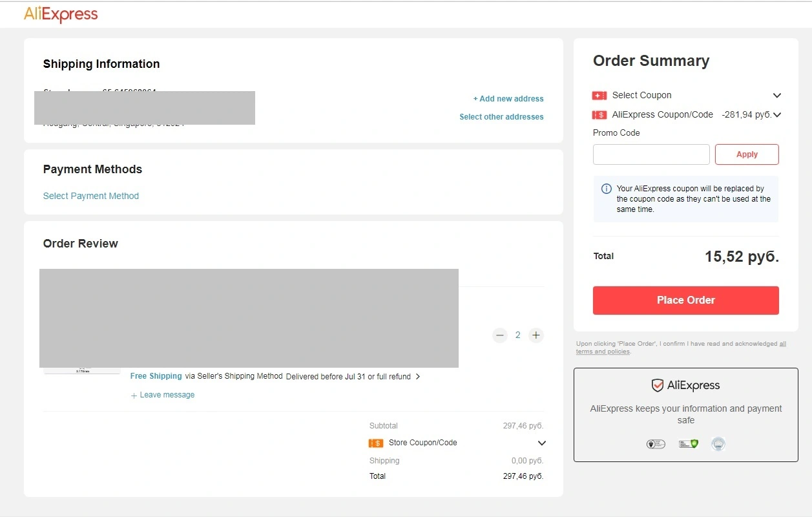Click the -281,94 руб. coupon discount

click(x=746, y=114)
